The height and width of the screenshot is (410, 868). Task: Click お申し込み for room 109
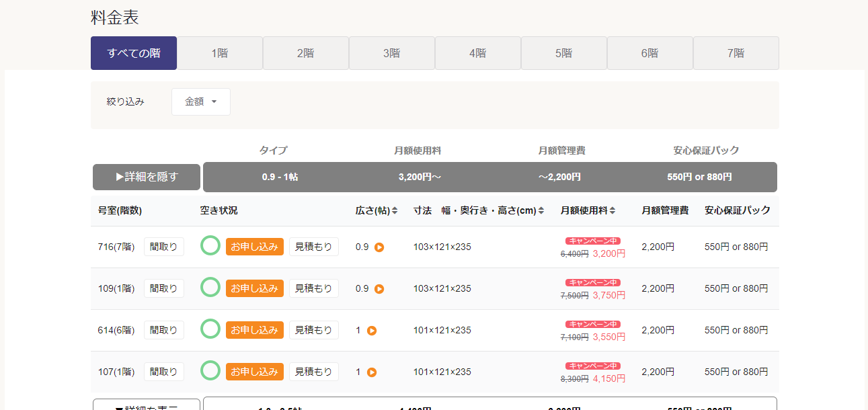pos(254,288)
